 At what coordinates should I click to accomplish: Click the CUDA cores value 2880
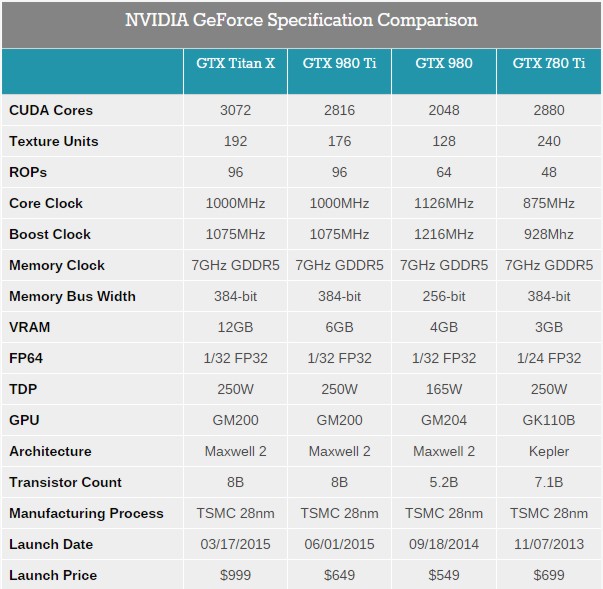tap(549, 110)
